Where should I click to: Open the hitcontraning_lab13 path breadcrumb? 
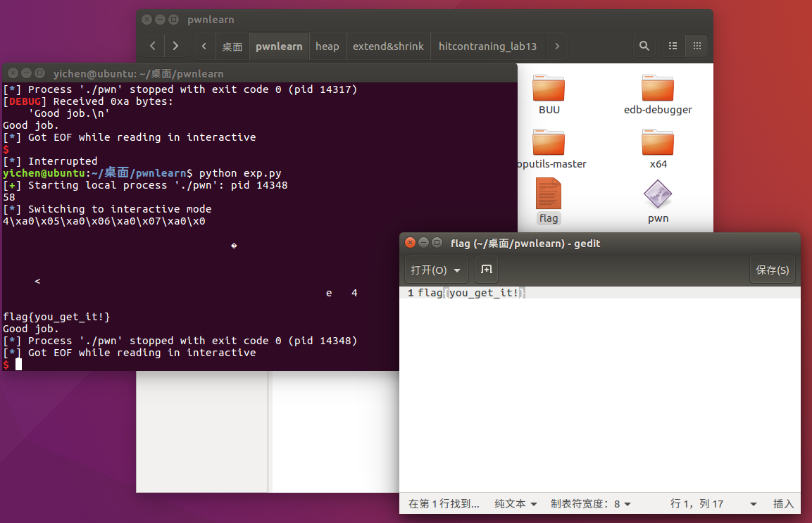tap(487, 46)
